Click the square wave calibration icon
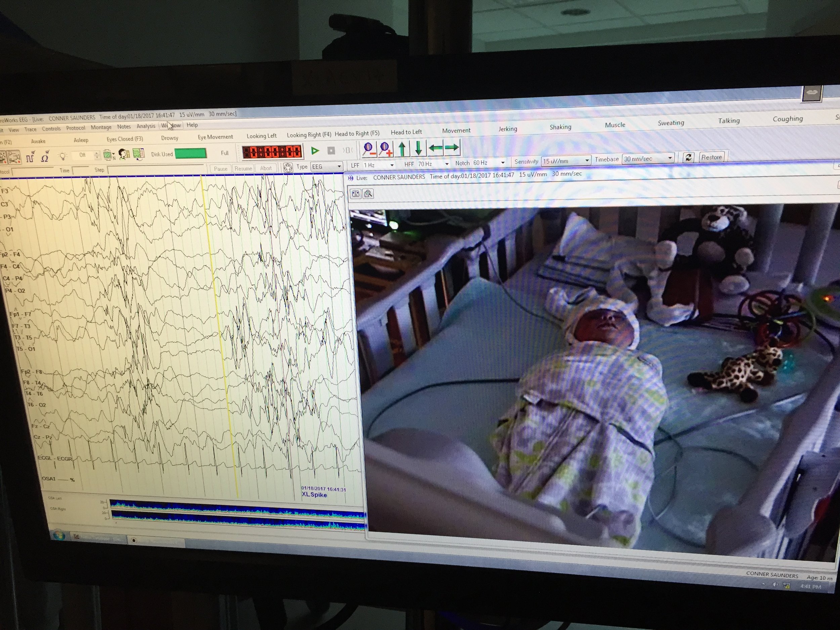The height and width of the screenshot is (630, 840). coord(30,157)
